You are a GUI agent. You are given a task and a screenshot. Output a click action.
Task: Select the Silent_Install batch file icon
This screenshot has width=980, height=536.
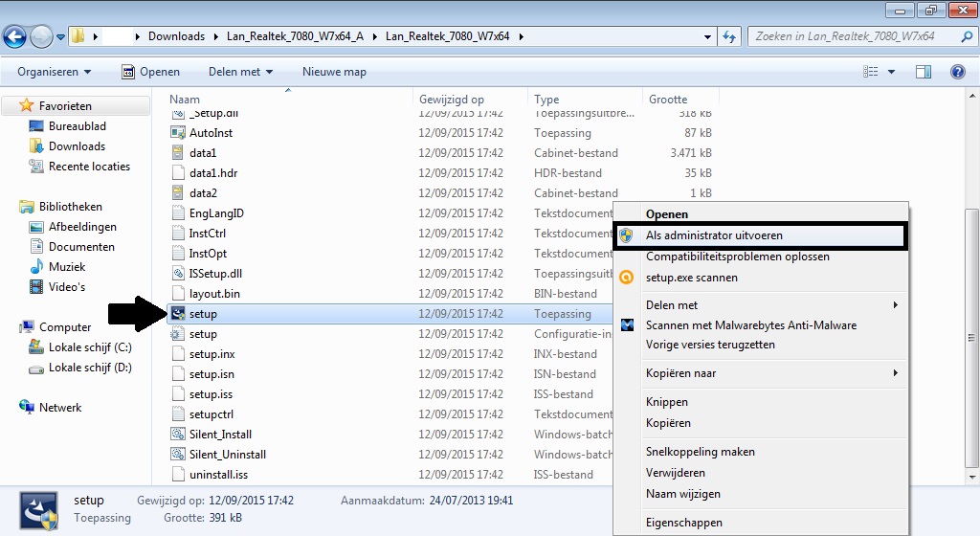point(178,435)
